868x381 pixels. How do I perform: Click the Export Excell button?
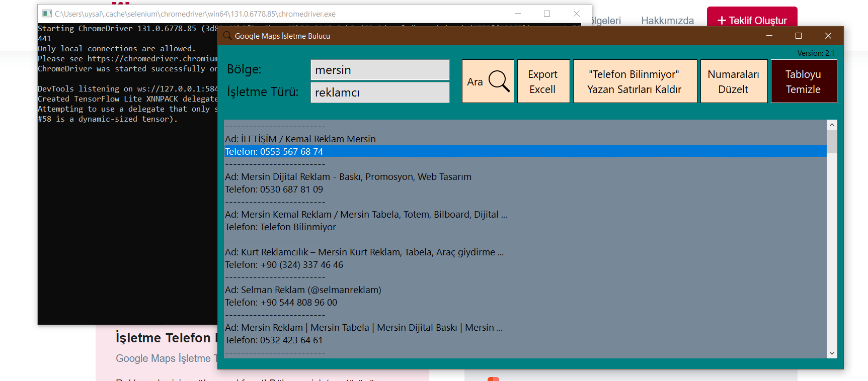pos(543,81)
